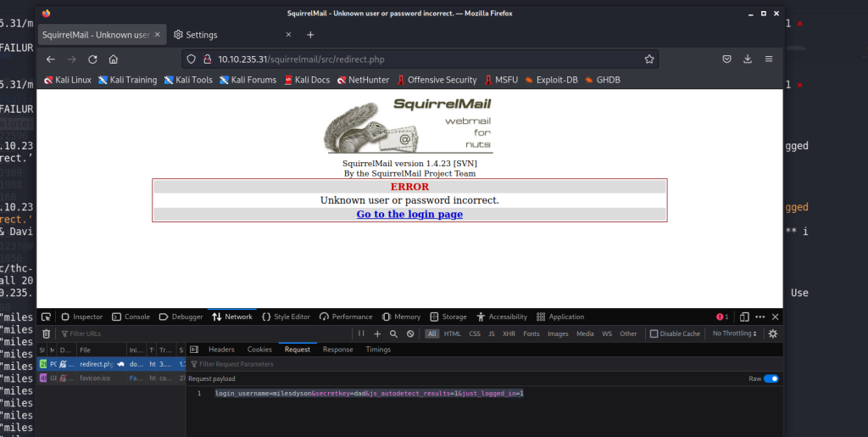868x437 pixels.
Task: Open the Cookies request tab
Action: [x=259, y=350]
